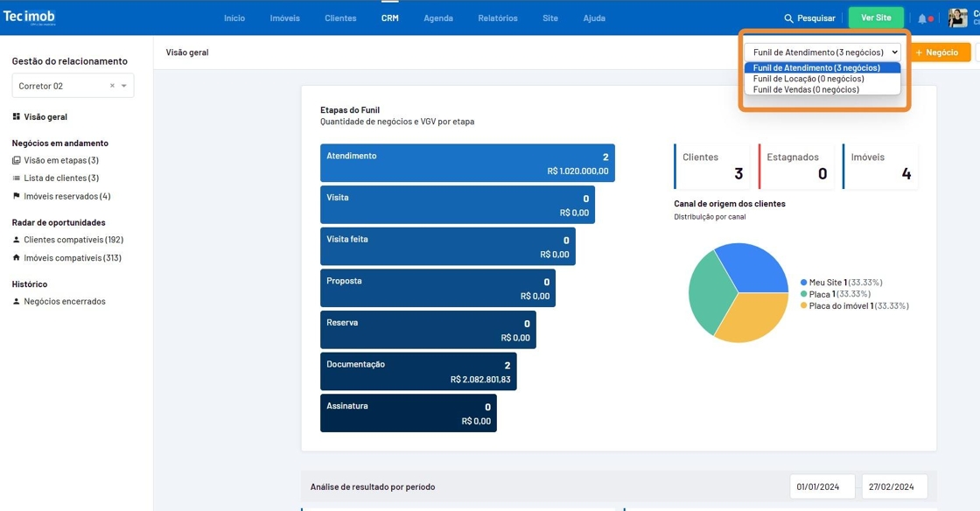Select Funil de Locação option
The image size is (980, 511).
(808, 79)
